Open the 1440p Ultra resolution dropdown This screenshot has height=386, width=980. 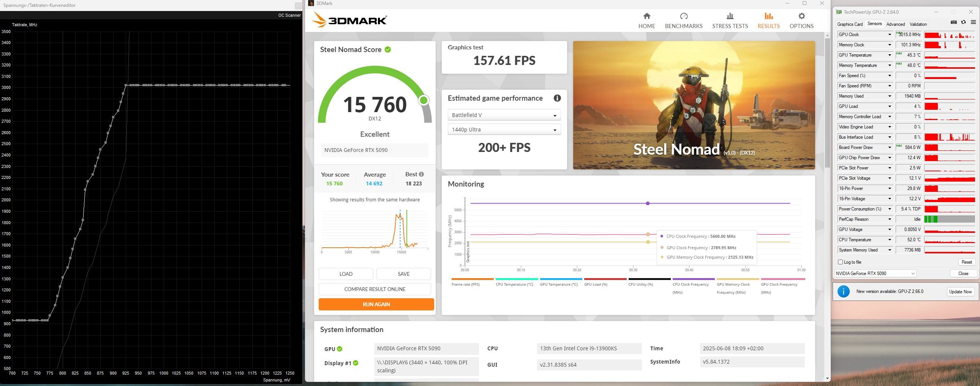[504, 130]
